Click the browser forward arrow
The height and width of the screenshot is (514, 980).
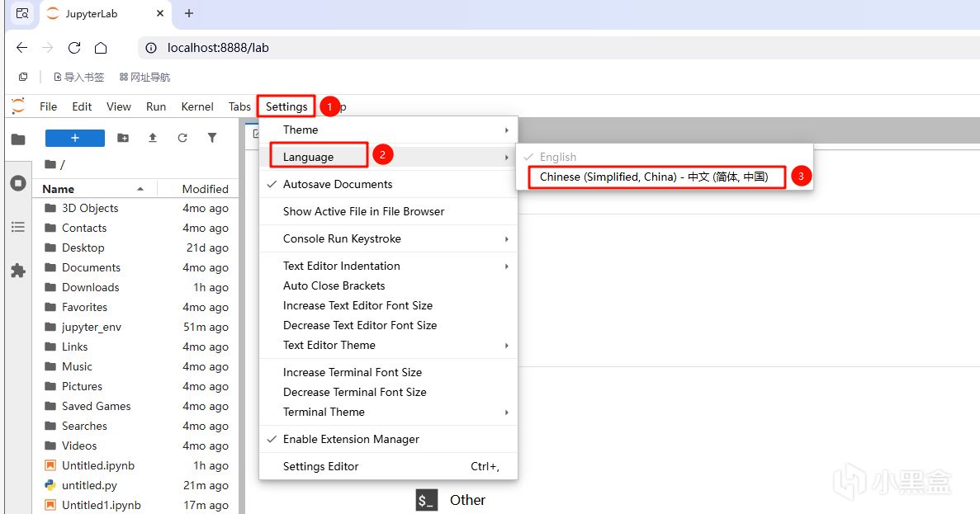pyautogui.click(x=48, y=48)
